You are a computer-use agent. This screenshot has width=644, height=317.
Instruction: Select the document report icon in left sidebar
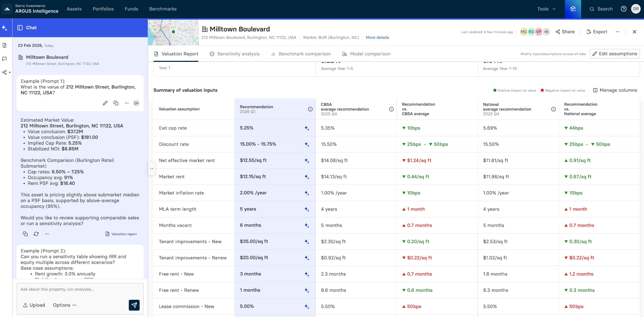[x=4, y=45]
